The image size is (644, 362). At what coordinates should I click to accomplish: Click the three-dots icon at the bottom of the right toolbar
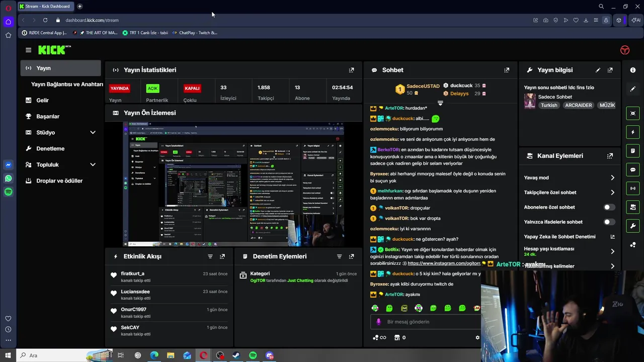633,245
